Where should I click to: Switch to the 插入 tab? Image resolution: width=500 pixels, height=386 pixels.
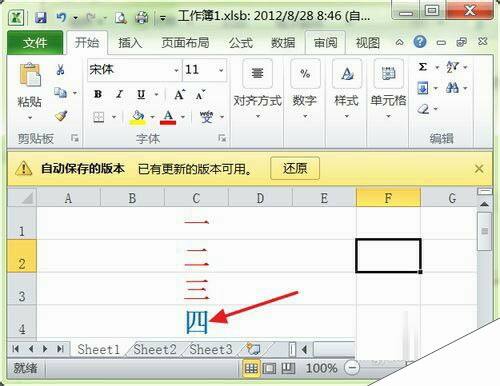(130, 43)
